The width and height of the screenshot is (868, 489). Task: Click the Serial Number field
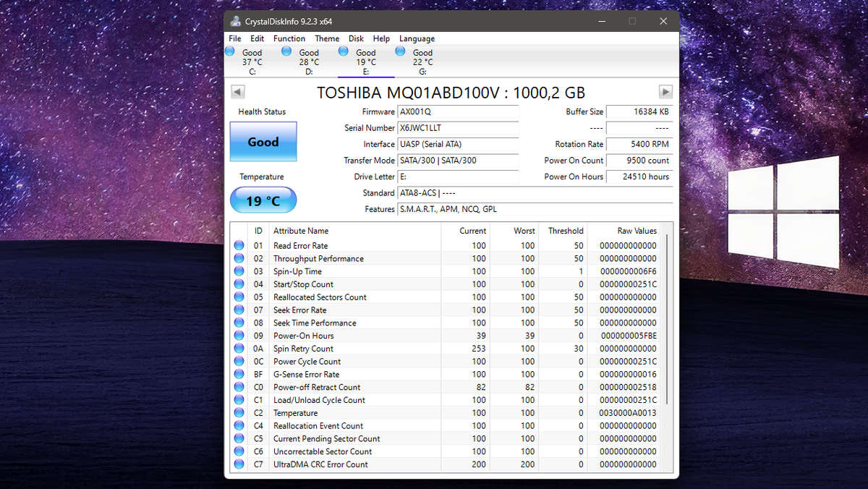459,128
